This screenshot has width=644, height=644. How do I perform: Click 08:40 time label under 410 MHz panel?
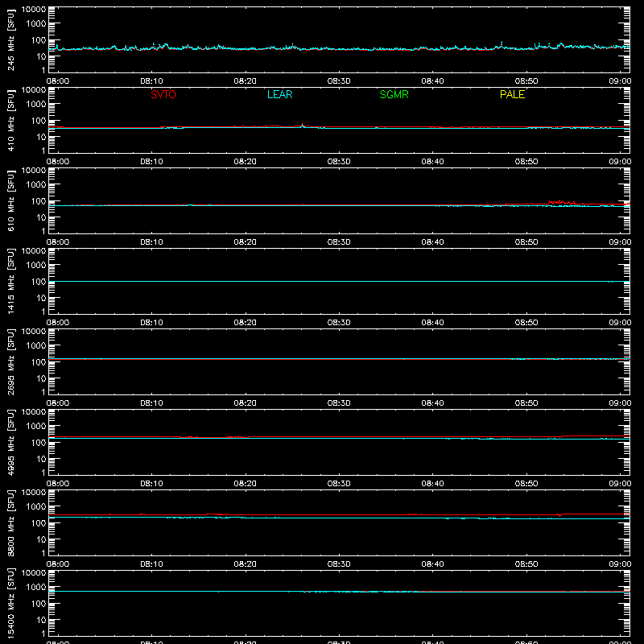(432, 162)
